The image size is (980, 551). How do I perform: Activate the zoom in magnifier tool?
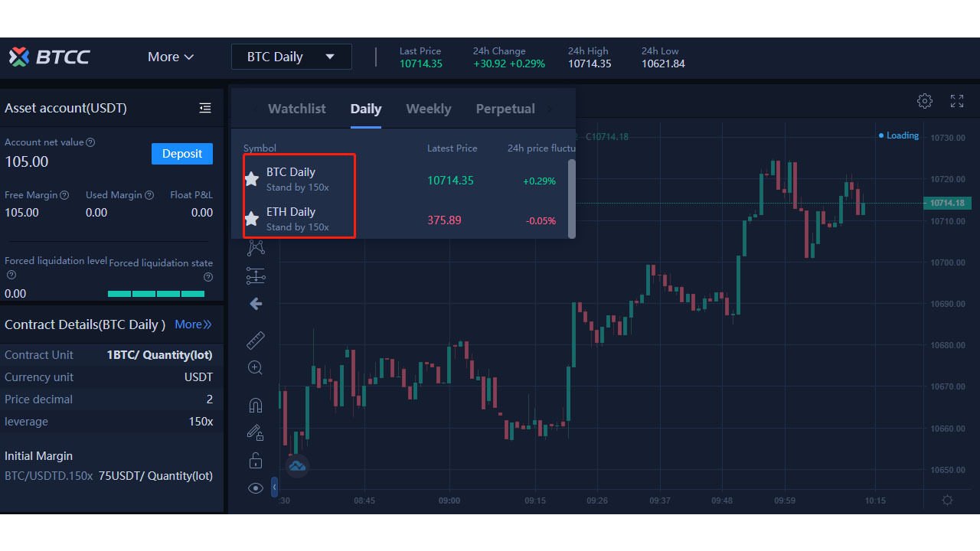point(256,368)
